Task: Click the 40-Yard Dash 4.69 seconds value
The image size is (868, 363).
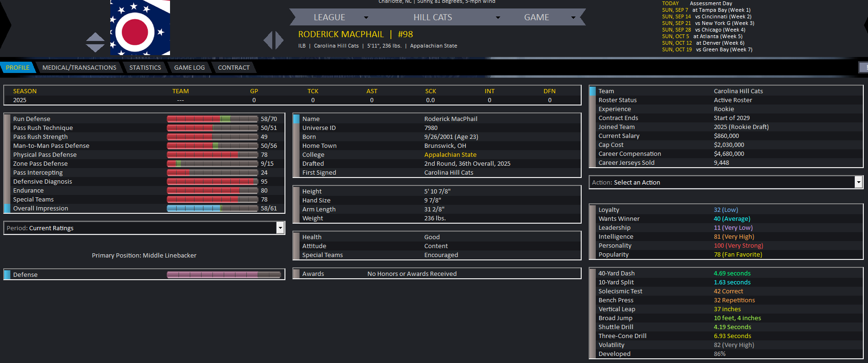Action: tap(732, 273)
